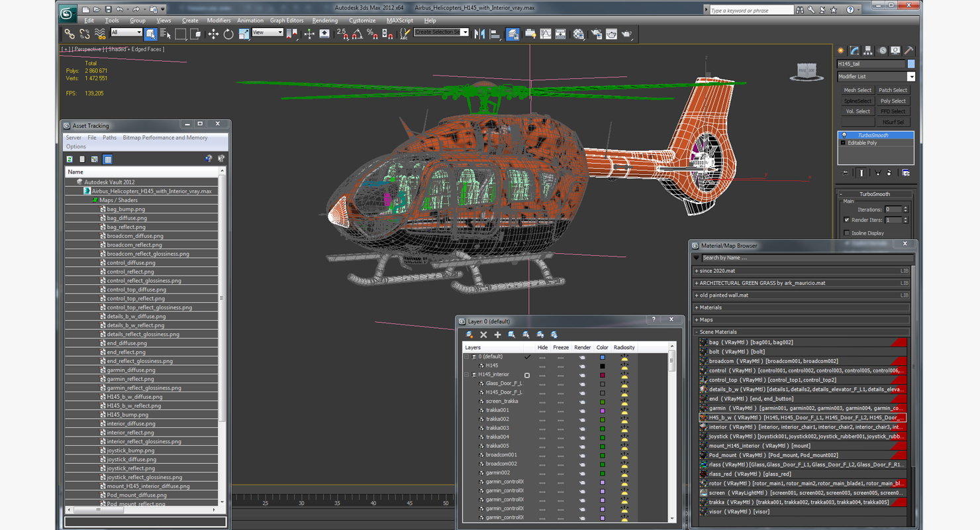Click the Patch Select button

893,90
